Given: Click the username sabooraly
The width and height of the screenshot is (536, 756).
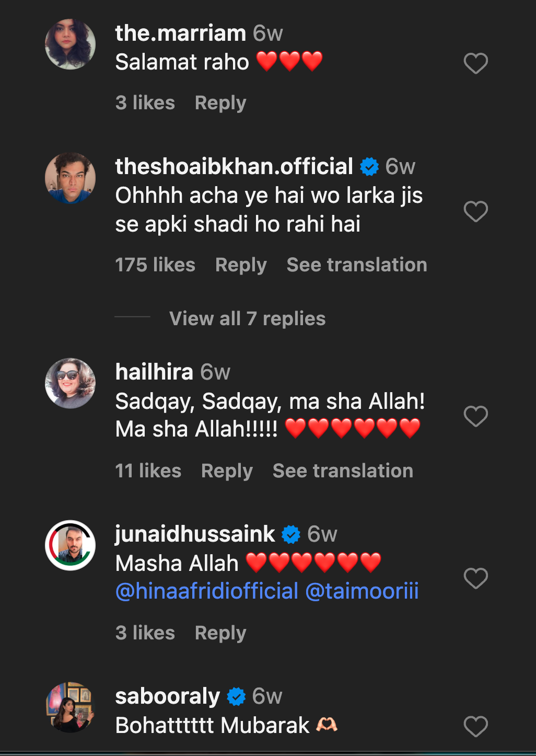Looking at the screenshot, I should click(x=167, y=696).
